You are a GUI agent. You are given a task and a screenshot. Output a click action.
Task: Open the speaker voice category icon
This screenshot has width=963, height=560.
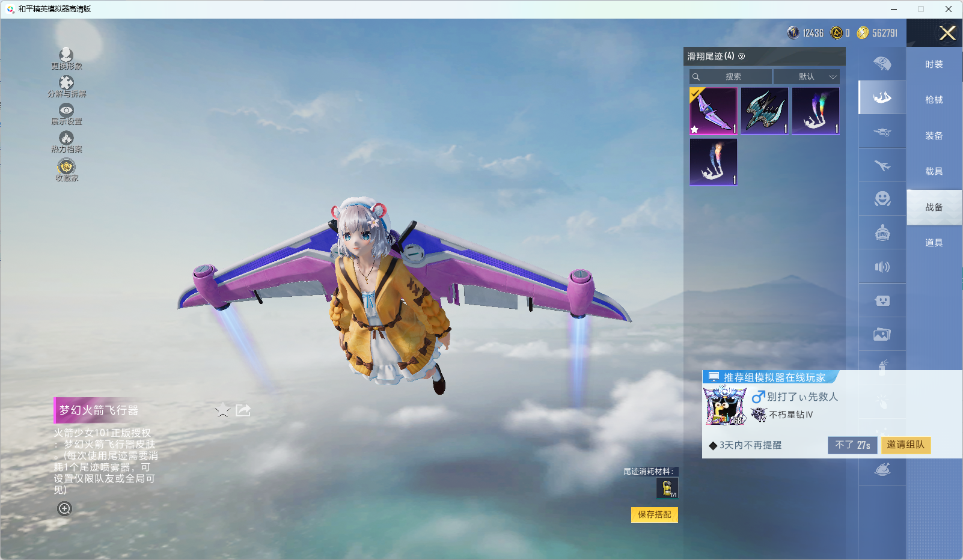click(882, 267)
